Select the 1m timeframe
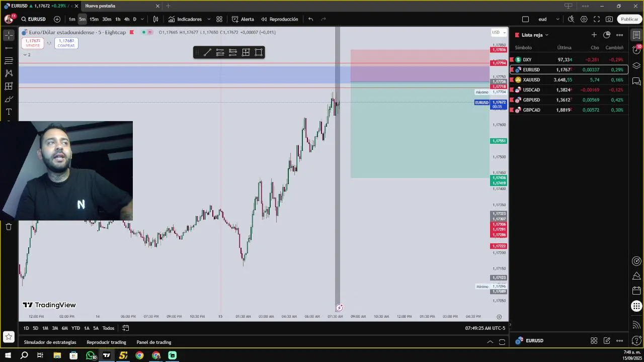This screenshot has height=362, width=644. [x=72, y=19]
